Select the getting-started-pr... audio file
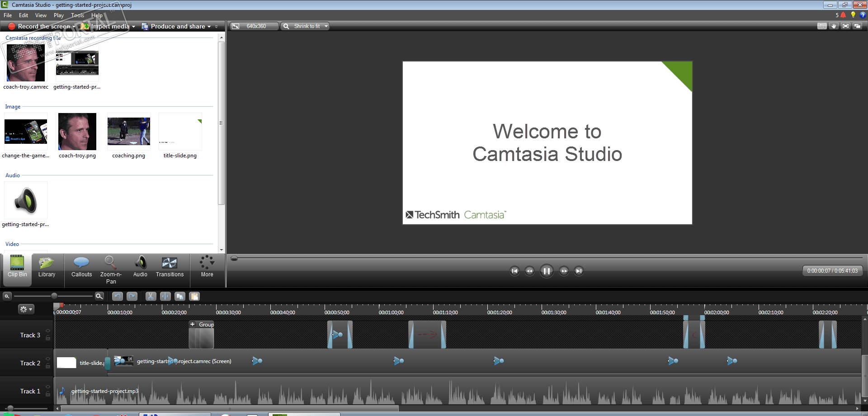Viewport: 868px width, 416px height. [x=26, y=200]
